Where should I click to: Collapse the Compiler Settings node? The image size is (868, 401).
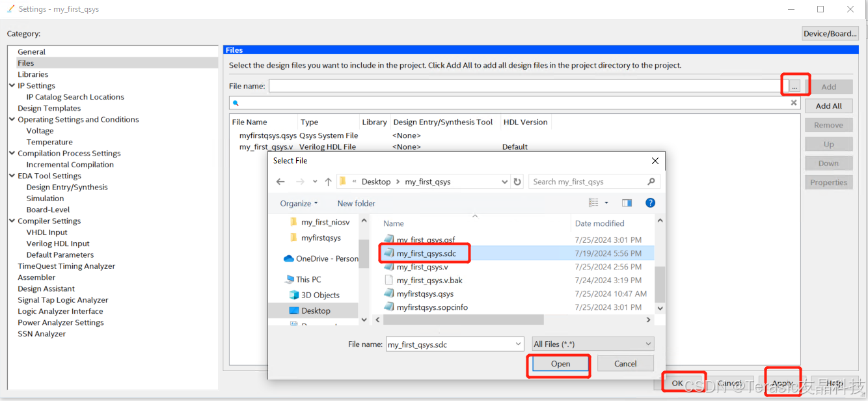coord(12,221)
